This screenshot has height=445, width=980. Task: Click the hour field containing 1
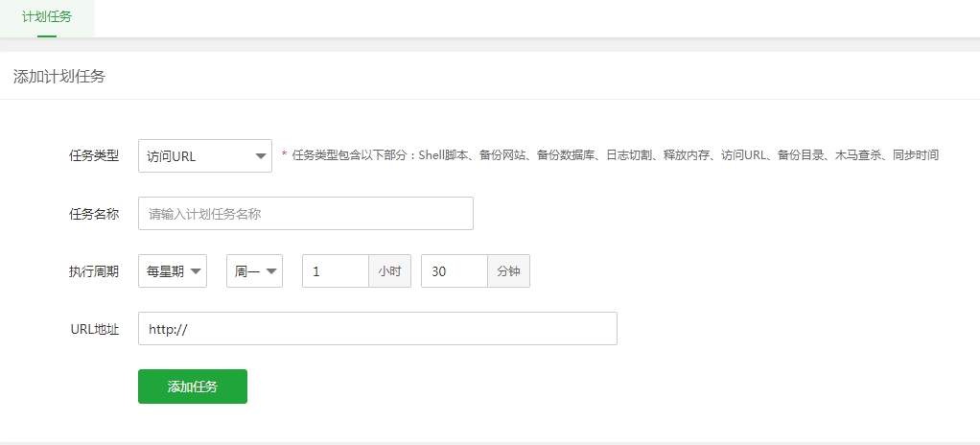tap(335, 271)
